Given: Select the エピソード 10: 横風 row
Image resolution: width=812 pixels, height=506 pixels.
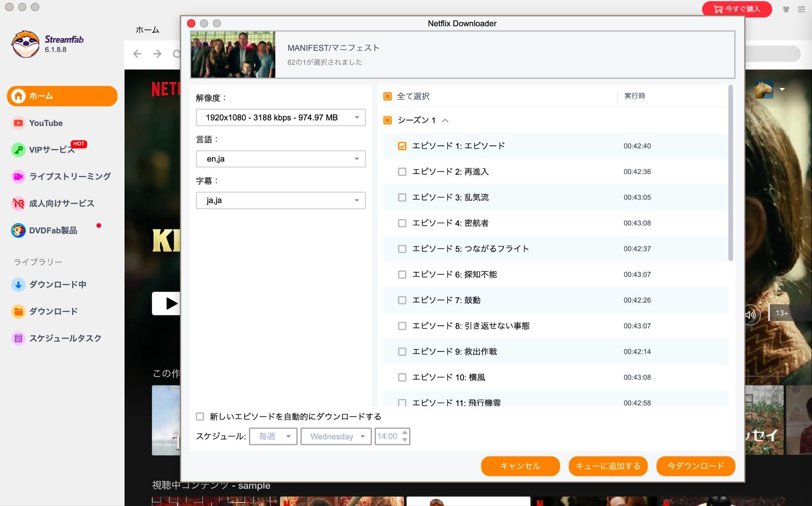Looking at the screenshot, I should point(555,378).
